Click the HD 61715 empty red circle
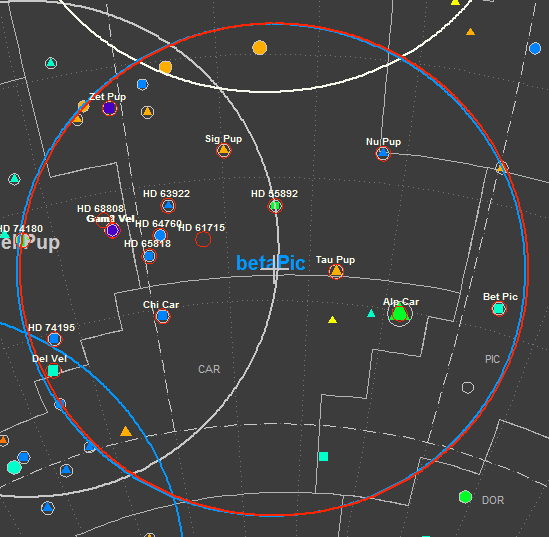This screenshot has height=537, width=549. coord(203,239)
